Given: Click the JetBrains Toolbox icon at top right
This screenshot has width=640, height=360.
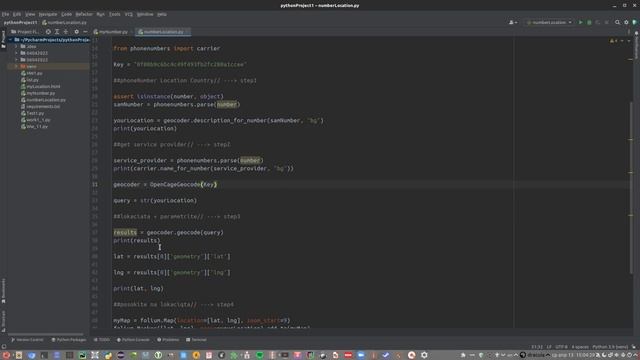Looking at the screenshot, I should (635, 22).
